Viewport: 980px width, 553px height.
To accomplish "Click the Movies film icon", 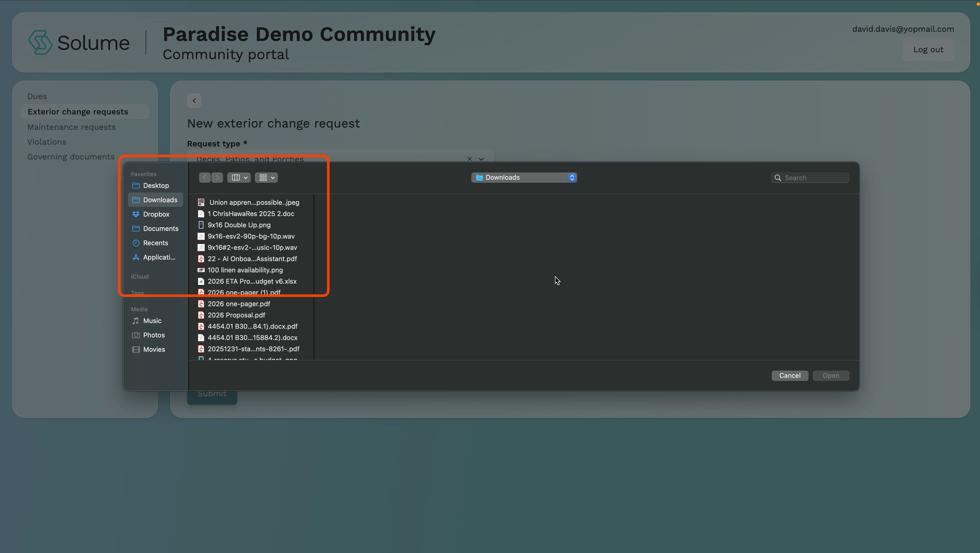I will 136,349.
